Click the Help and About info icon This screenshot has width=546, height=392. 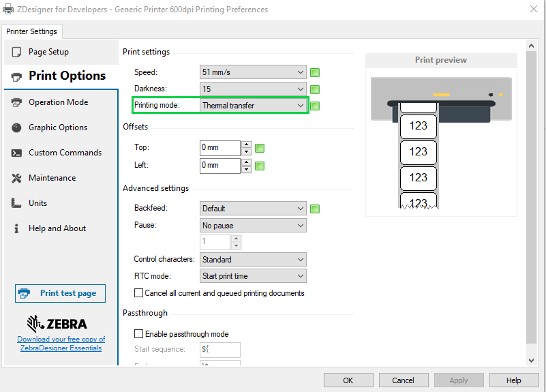click(16, 228)
